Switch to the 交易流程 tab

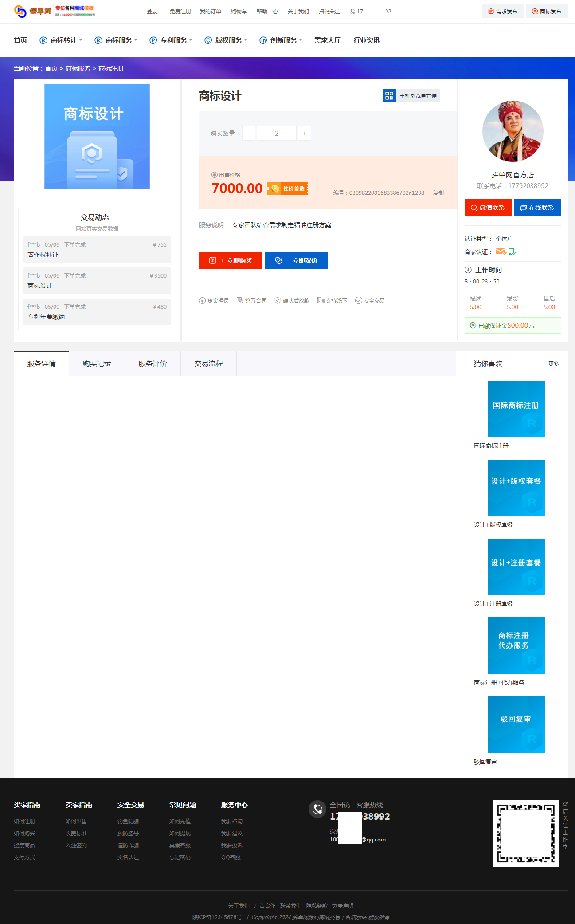click(x=209, y=364)
